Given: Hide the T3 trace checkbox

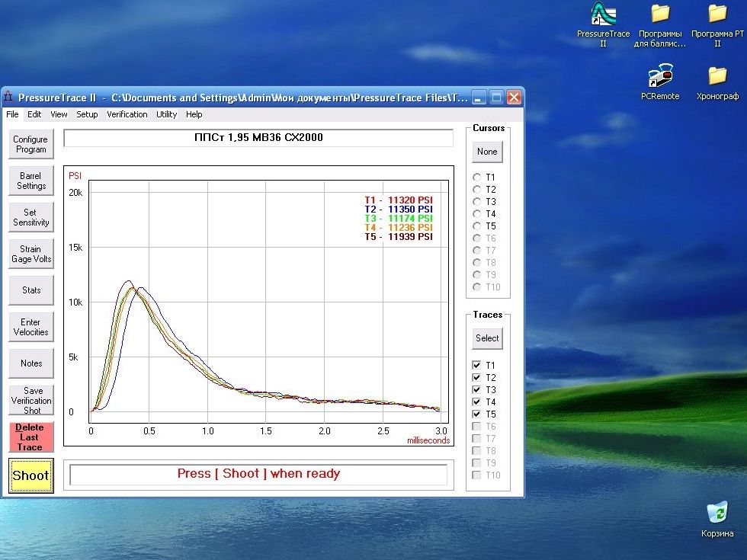Looking at the screenshot, I should 476,390.
